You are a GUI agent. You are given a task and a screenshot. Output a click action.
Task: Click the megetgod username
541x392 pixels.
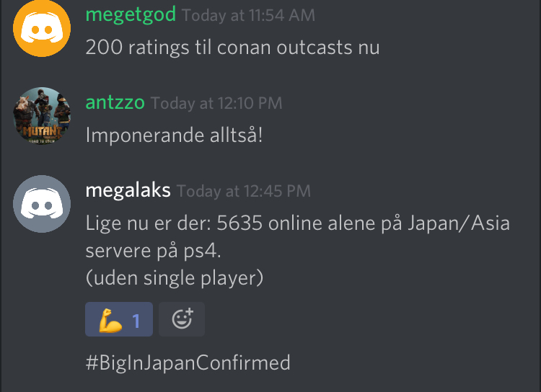[x=131, y=14]
